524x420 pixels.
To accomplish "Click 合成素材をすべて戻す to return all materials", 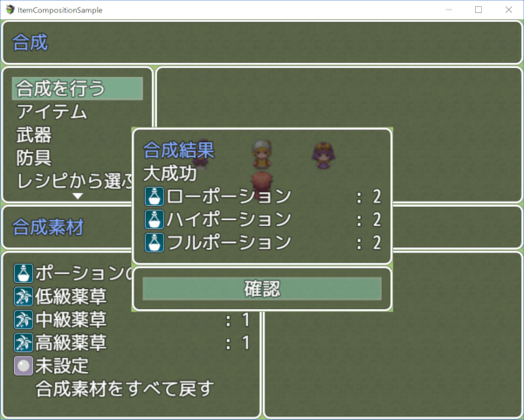I will 125,389.
